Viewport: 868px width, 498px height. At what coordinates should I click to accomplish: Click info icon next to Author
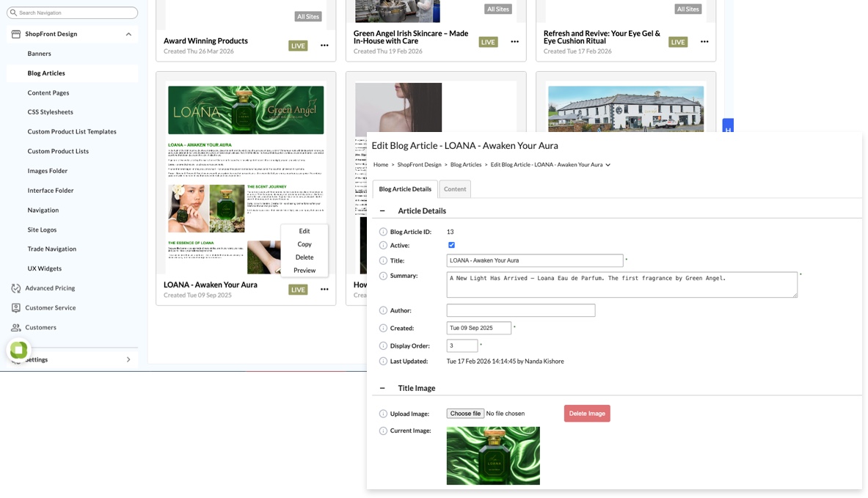click(x=383, y=310)
